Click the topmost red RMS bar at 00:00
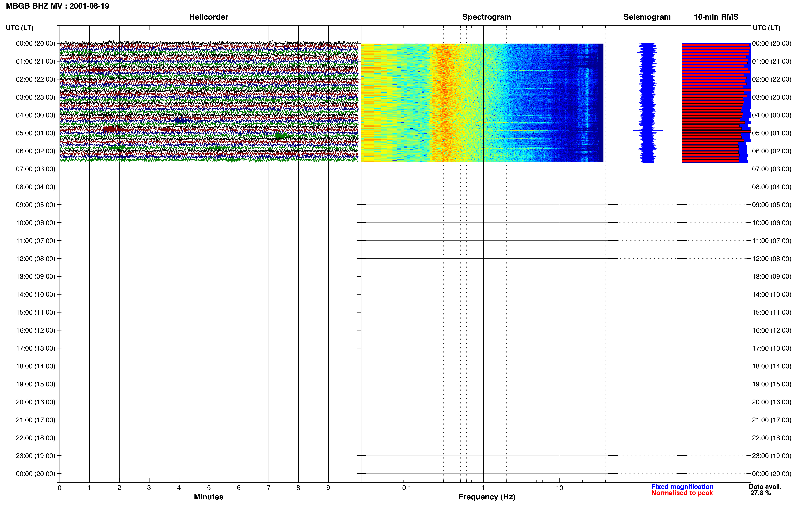The height and width of the screenshot is (508, 812). click(x=715, y=44)
